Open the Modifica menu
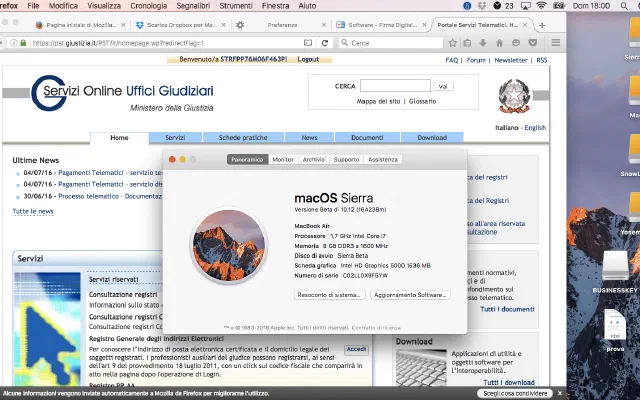The image size is (640, 400). (63, 6)
